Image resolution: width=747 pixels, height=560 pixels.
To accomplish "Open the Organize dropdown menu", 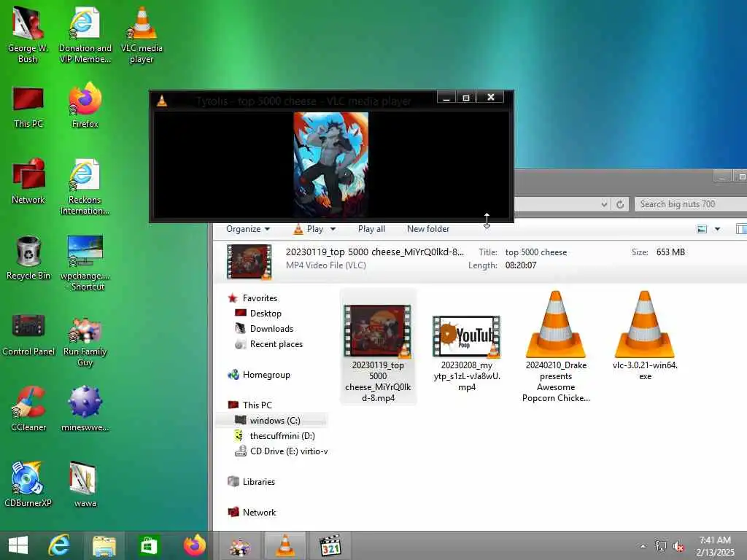I will pos(248,229).
